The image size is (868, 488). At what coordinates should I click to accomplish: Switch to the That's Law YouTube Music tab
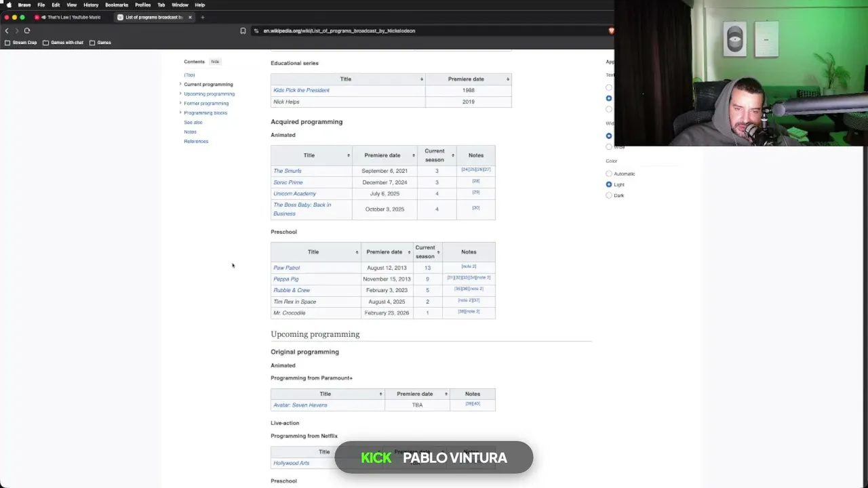(x=73, y=17)
